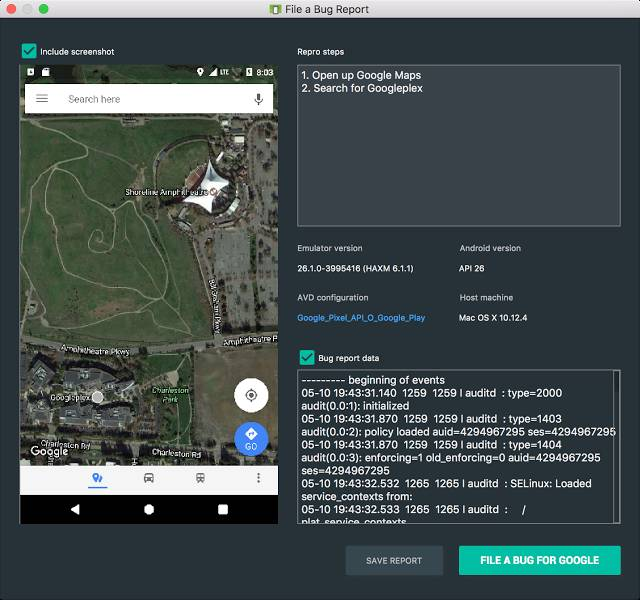Open the hamburger menu in Maps search bar
This screenshot has height=600, width=640.
coord(42,98)
